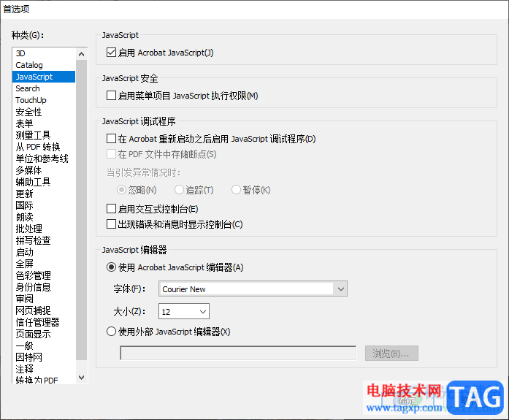
Task: Open the 批处理 category
Action: coord(44,229)
